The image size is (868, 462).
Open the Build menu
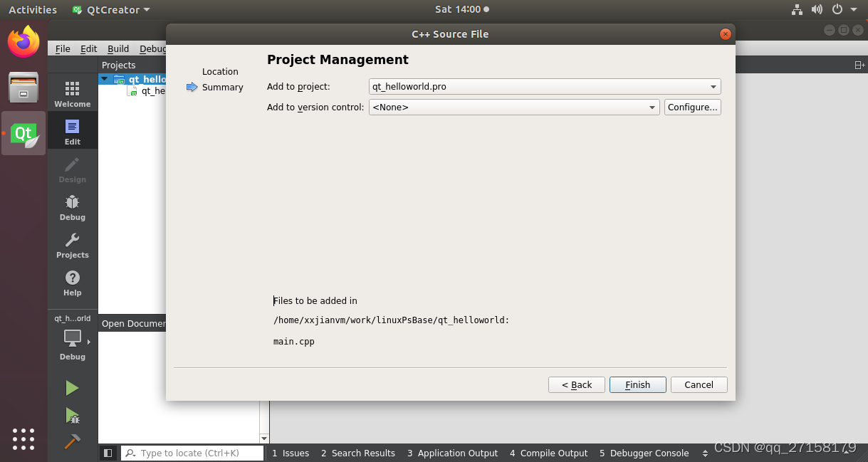tap(117, 48)
